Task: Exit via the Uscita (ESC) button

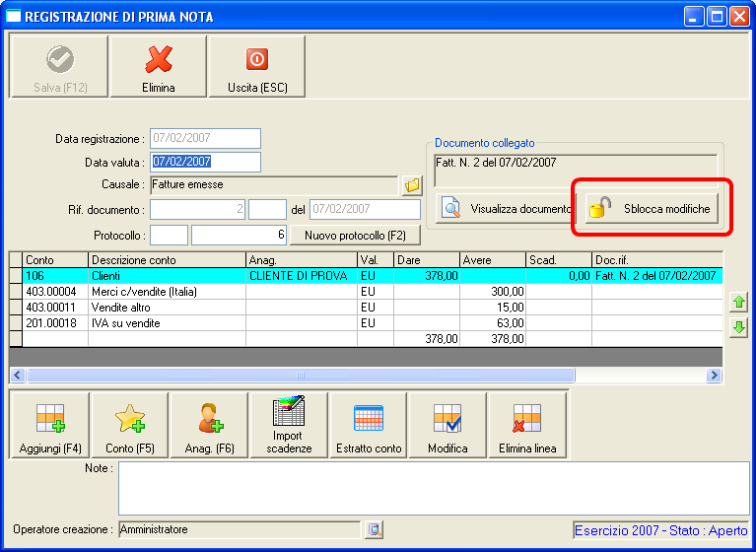Action: [257, 66]
